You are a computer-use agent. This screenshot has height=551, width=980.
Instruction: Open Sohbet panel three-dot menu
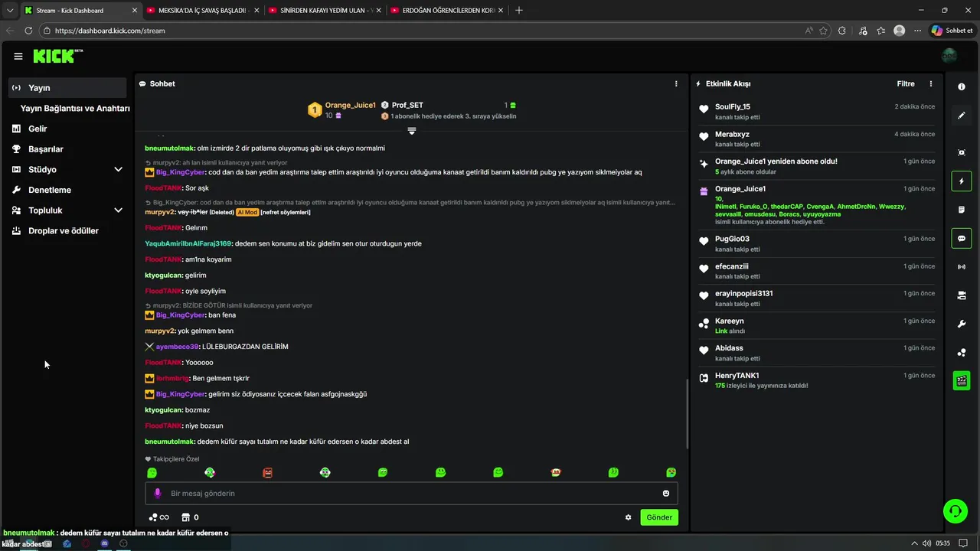pyautogui.click(x=676, y=83)
